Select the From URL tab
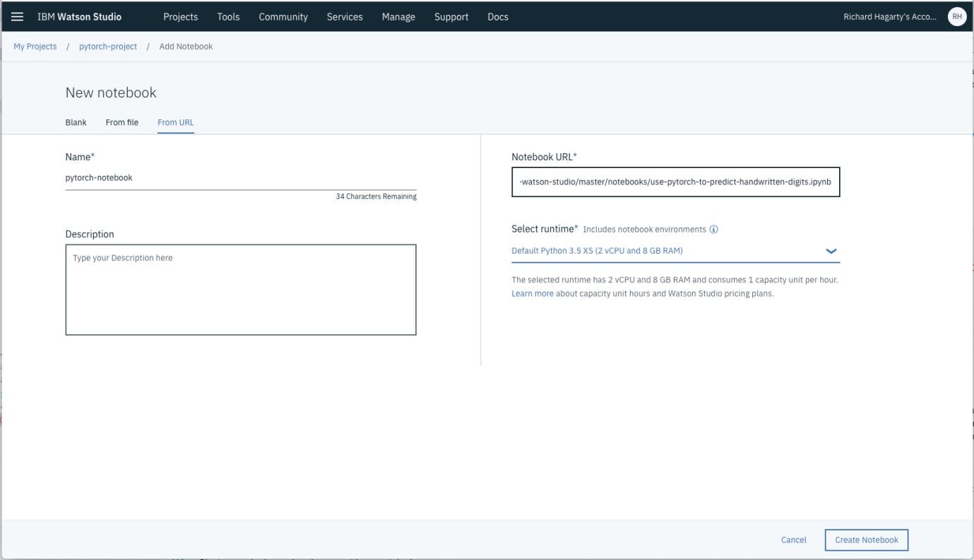The width and height of the screenshot is (974, 560). 175,121
